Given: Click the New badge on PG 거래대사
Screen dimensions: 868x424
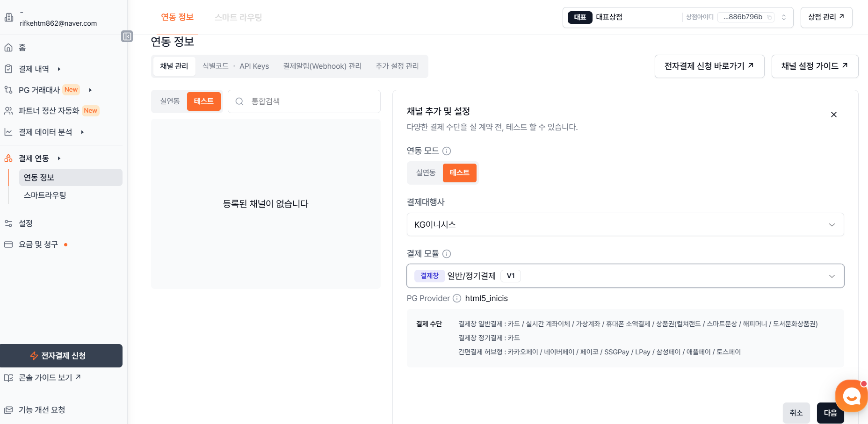Looking at the screenshot, I should pyautogui.click(x=71, y=90).
